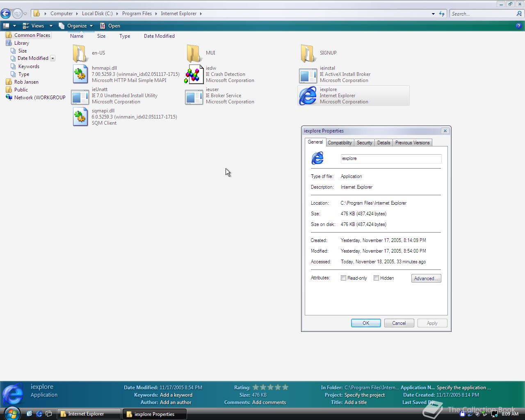Click OK in Properties dialog
The width and height of the screenshot is (525, 420).
tap(366, 323)
